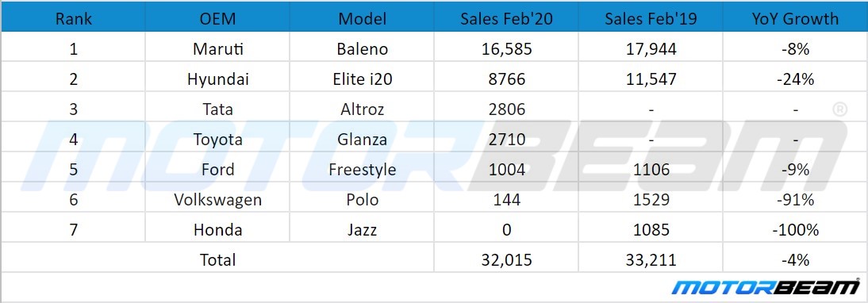Click the Total row label
Viewport: 868px width, 303px height.
click(217, 259)
